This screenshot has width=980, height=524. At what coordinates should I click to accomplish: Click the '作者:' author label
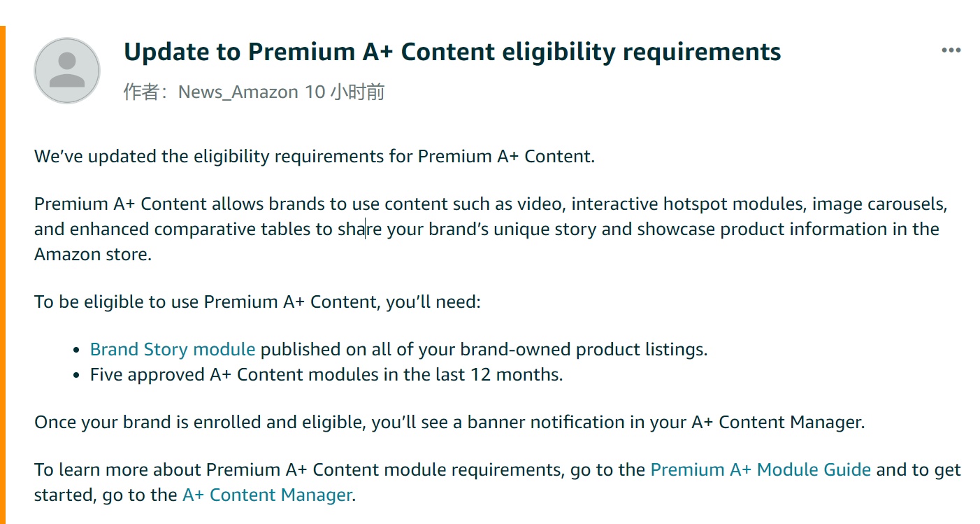pyautogui.click(x=150, y=92)
